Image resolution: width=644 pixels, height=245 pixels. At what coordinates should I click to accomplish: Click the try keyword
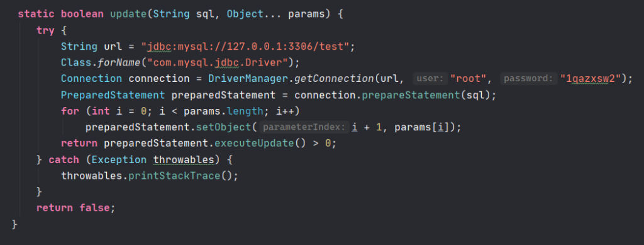[x=45, y=30]
